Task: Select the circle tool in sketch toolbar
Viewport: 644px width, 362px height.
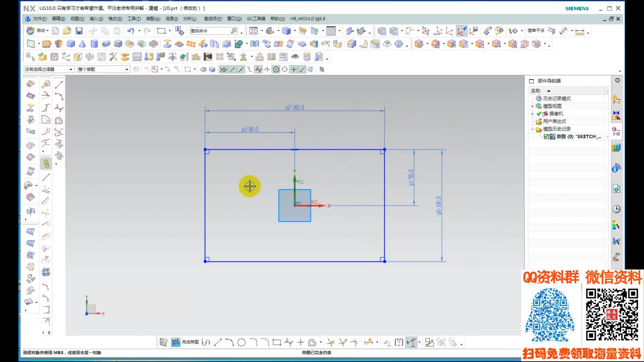Action: pyautogui.click(x=241, y=342)
